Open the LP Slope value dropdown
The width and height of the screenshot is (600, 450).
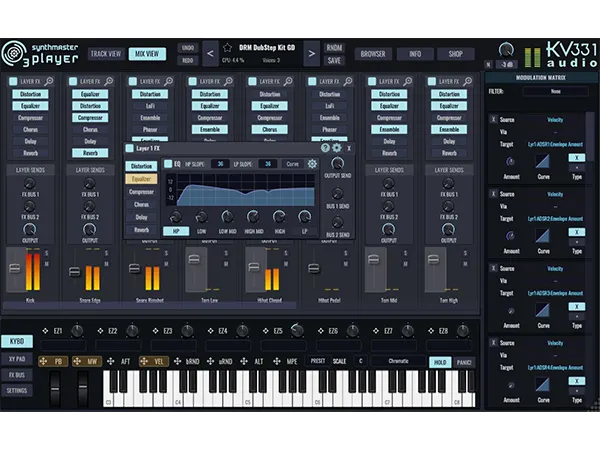point(268,164)
